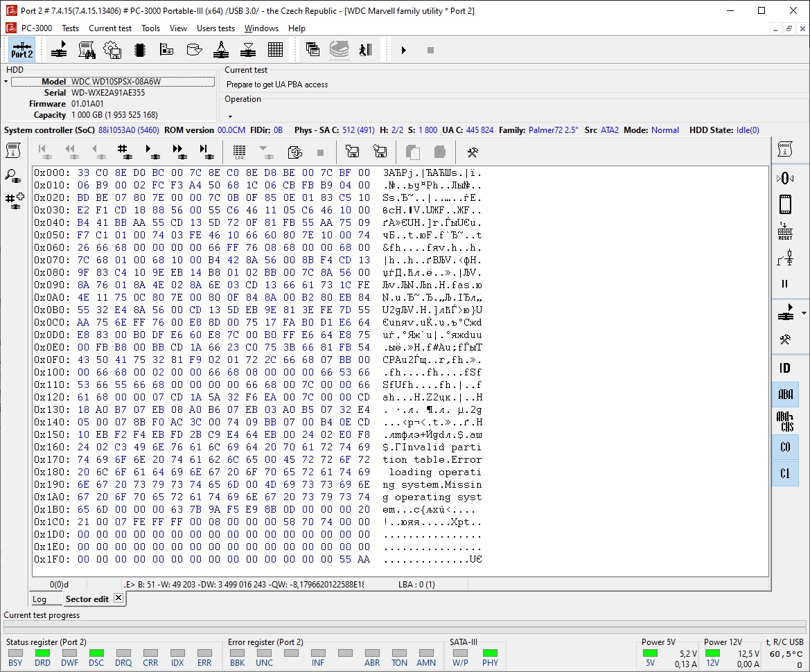
Task: Click the Port 2 toolbar button
Action: [x=21, y=50]
